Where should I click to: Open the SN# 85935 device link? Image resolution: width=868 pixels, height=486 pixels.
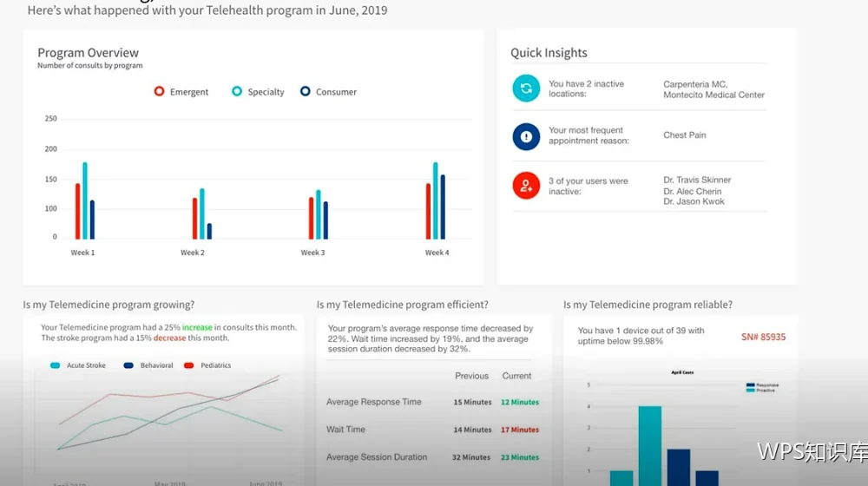tap(763, 337)
